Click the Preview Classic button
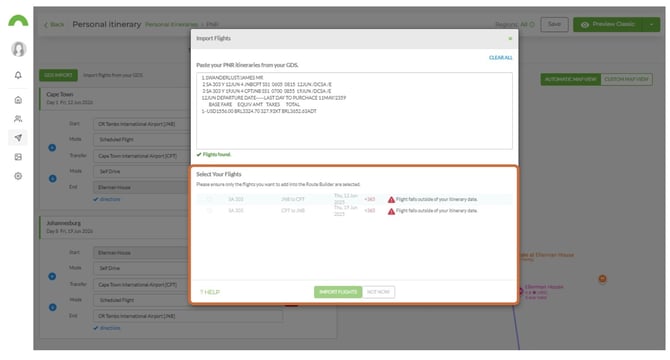The height and width of the screenshot is (360, 670). tap(609, 25)
